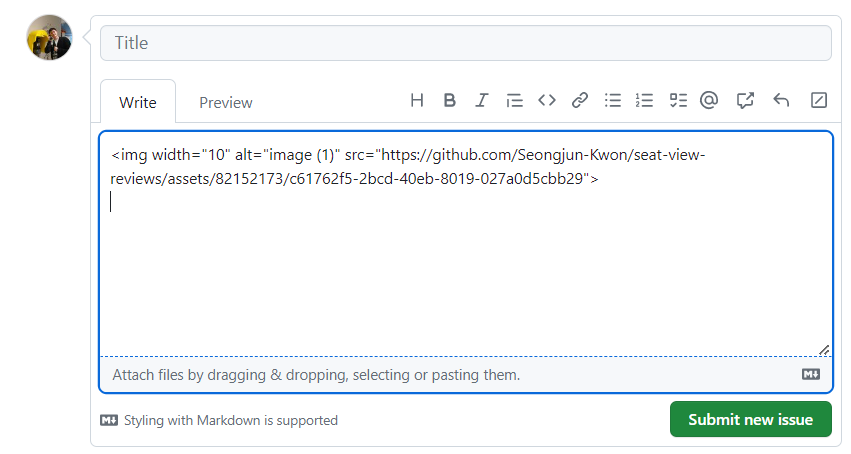This screenshot has width=851, height=454.
Task: Open the Styling with Markdown is supported link
Action: [231, 420]
